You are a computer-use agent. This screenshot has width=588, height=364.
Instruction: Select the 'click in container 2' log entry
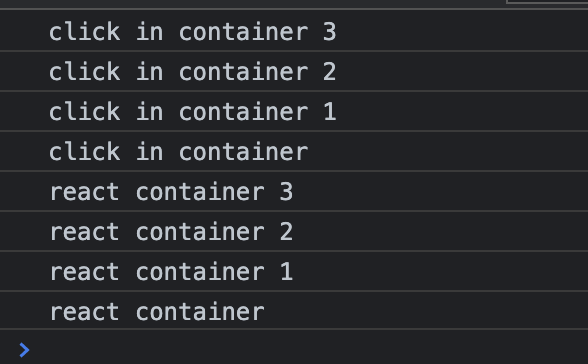[x=294, y=71]
